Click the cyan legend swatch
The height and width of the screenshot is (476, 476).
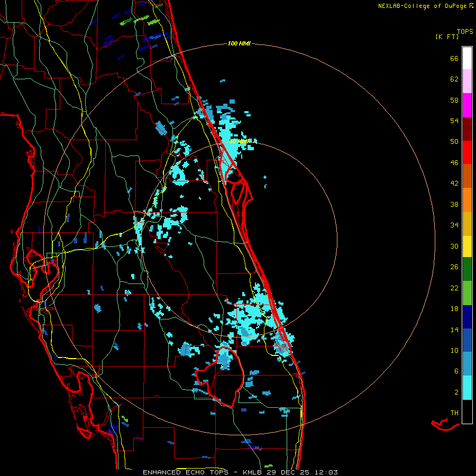pyautogui.click(x=467, y=388)
